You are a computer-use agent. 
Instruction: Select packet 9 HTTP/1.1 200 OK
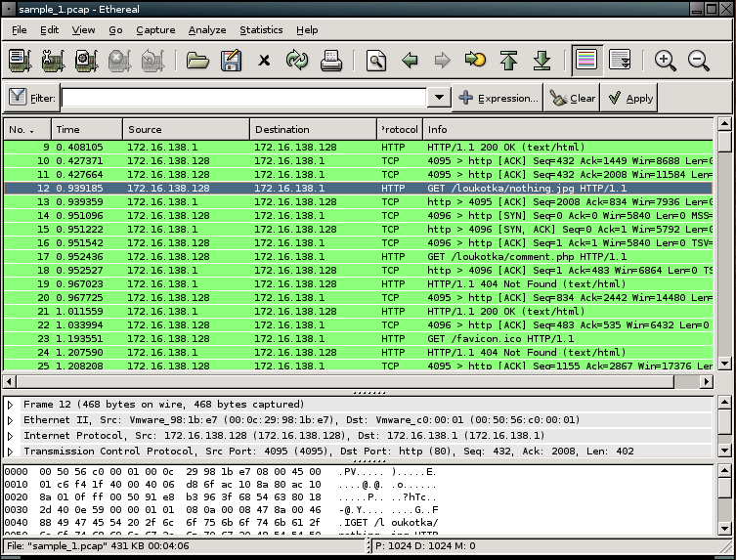[358, 148]
